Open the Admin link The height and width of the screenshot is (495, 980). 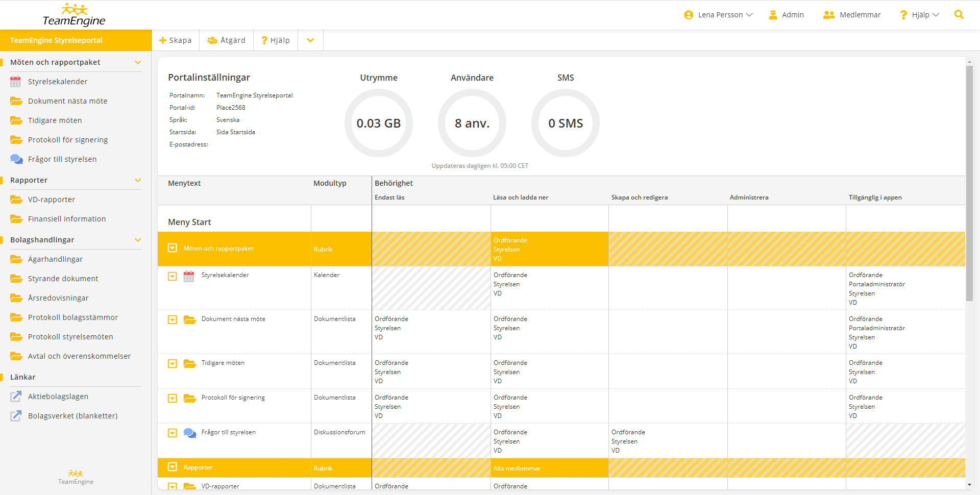click(x=787, y=15)
